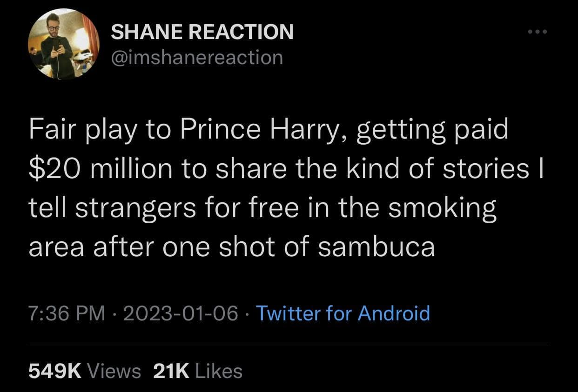The image size is (578, 392).
Task: Click the @imshanereaction handle
Action: point(197,57)
